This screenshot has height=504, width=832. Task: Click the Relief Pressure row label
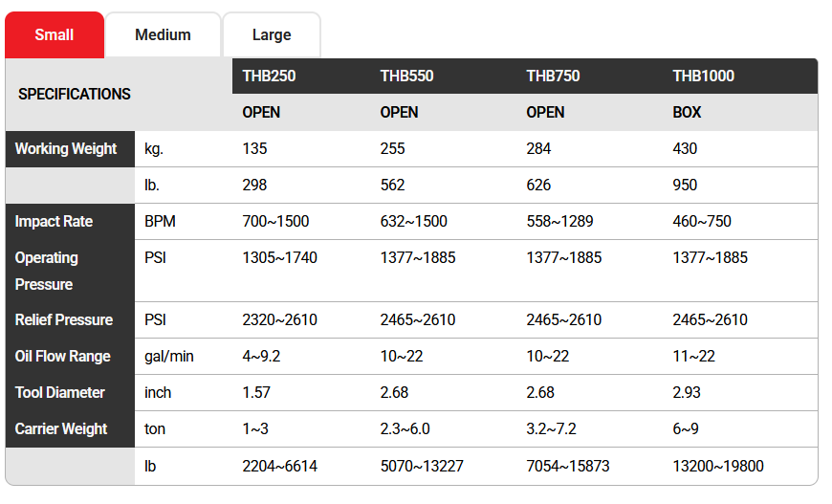click(64, 319)
